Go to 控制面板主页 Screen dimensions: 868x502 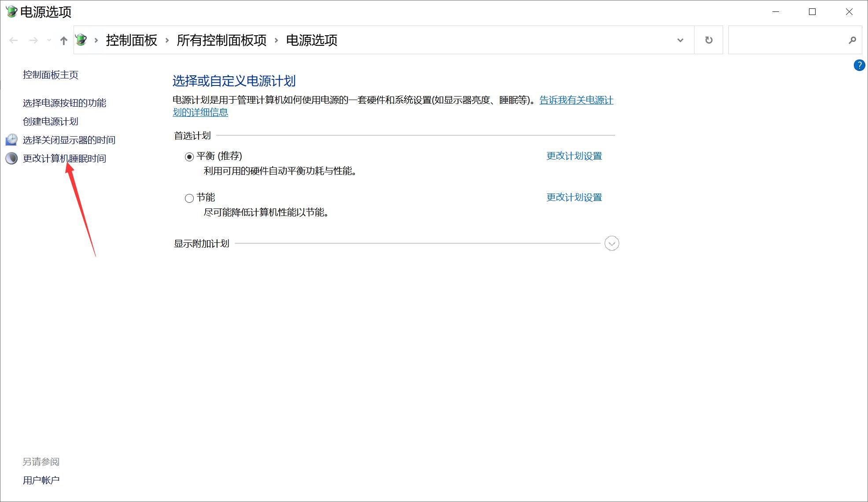coord(51,75)
